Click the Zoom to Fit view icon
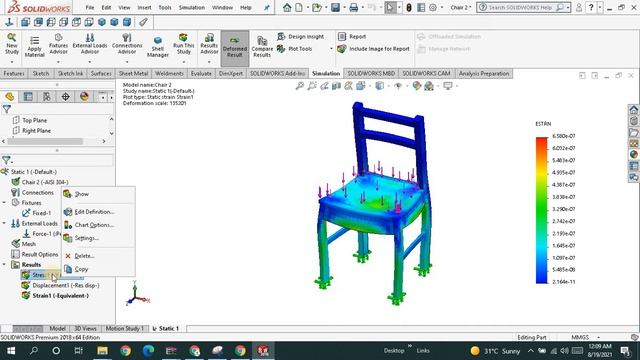Viewport: 640px width, 360px height. click(300, 86)
